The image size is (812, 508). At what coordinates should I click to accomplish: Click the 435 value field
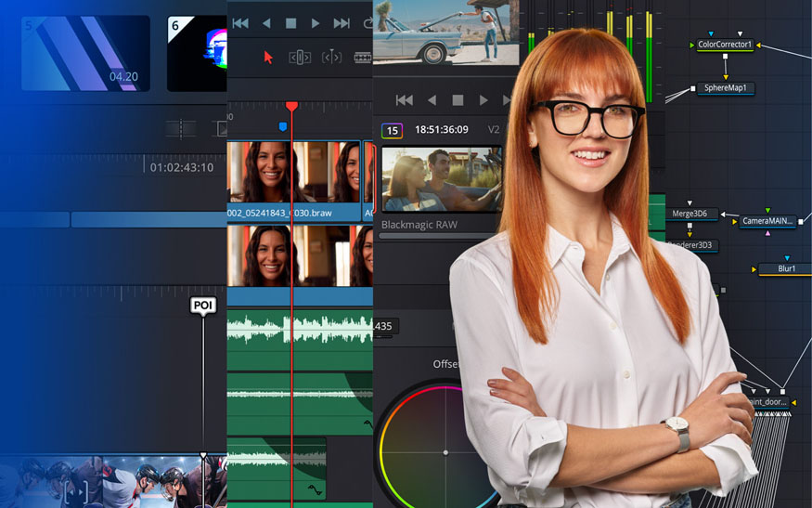click(x=385, y=326)
